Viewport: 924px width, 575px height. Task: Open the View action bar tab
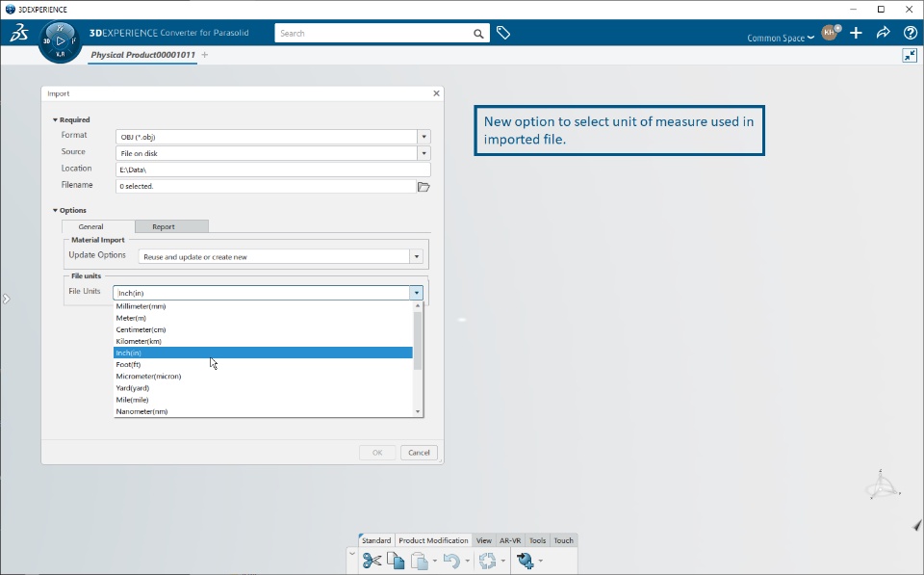(484, 540)
